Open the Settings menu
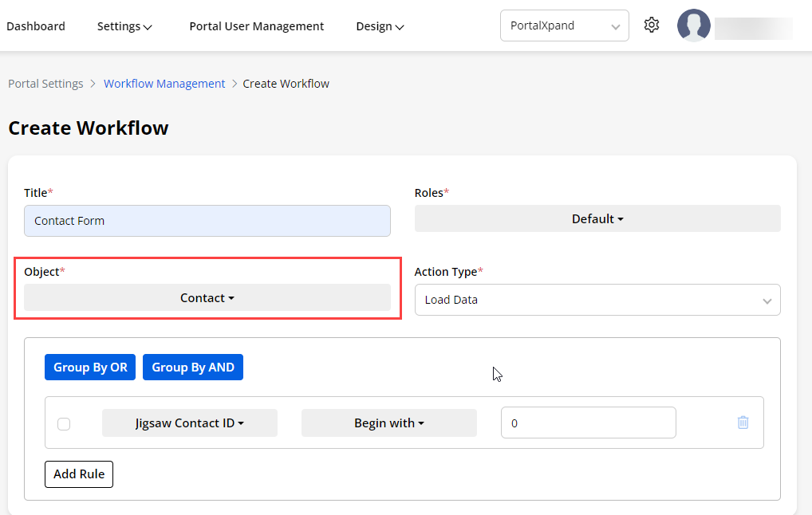The width and height of the screenshot is (812, 515). (124, 26)
